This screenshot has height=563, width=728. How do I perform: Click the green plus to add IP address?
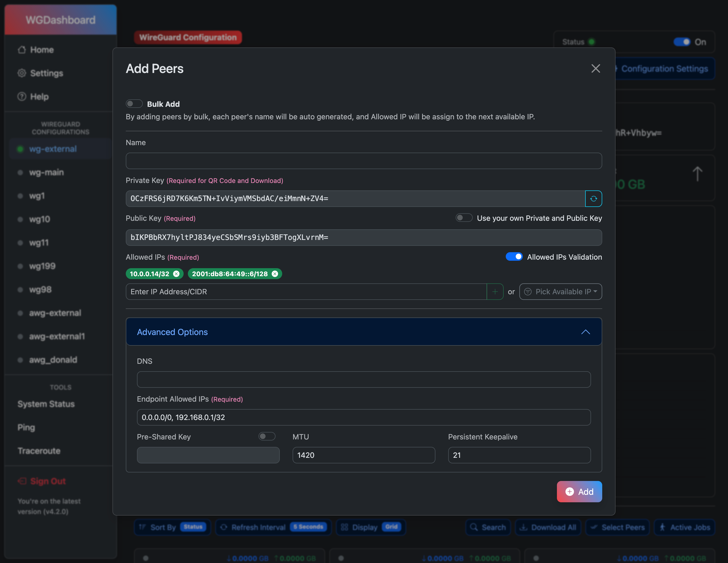click(x=495, y=292)
